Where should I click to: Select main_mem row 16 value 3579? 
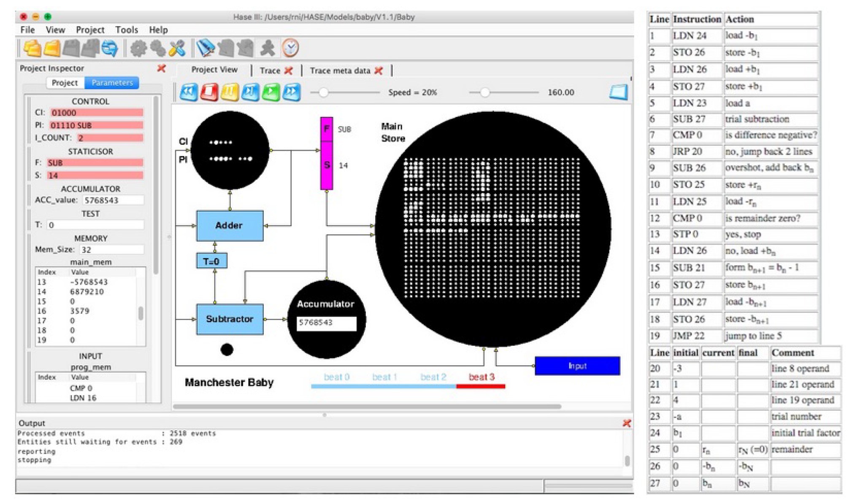point(87,311)
